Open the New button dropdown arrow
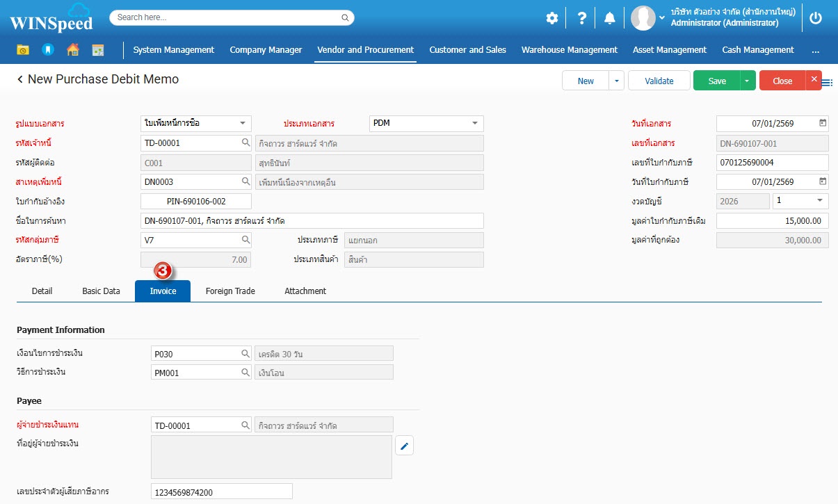This screenshot has height=504, width=838. [616, 81]
